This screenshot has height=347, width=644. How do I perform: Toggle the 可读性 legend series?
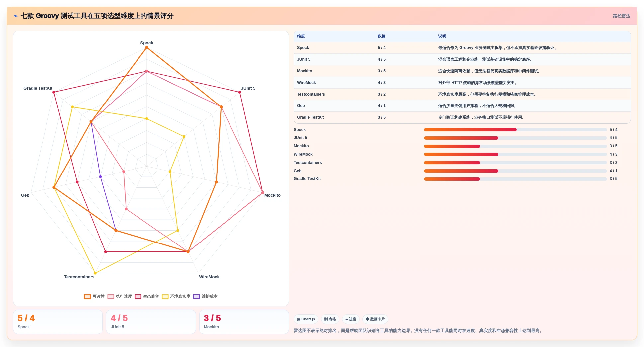point(94,296)
